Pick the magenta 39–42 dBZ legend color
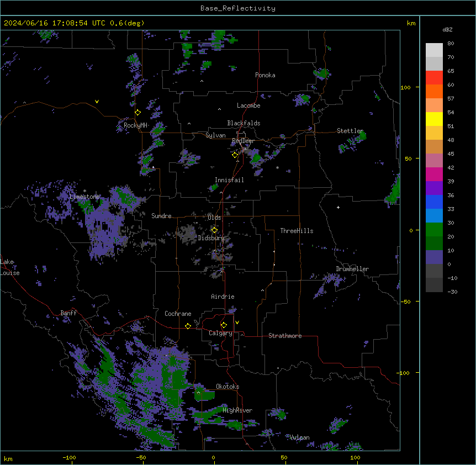The width and height of the screenshot is (476, 465). click(434, 174)
